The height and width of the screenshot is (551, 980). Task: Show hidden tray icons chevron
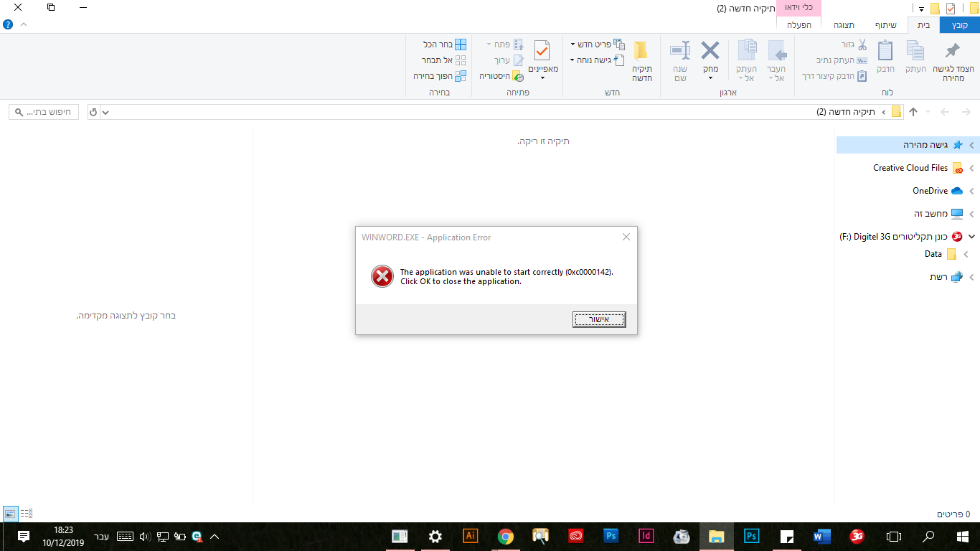coord(214,536)
